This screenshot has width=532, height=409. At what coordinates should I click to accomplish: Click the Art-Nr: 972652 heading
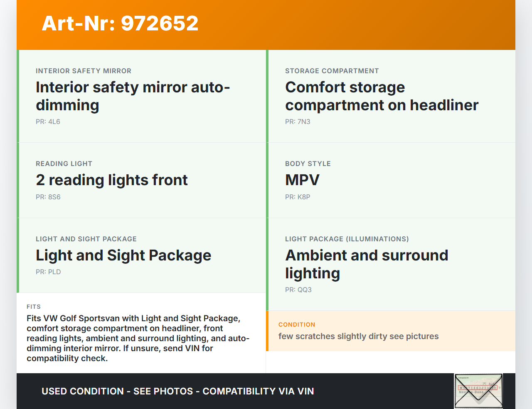click(120, 23)
